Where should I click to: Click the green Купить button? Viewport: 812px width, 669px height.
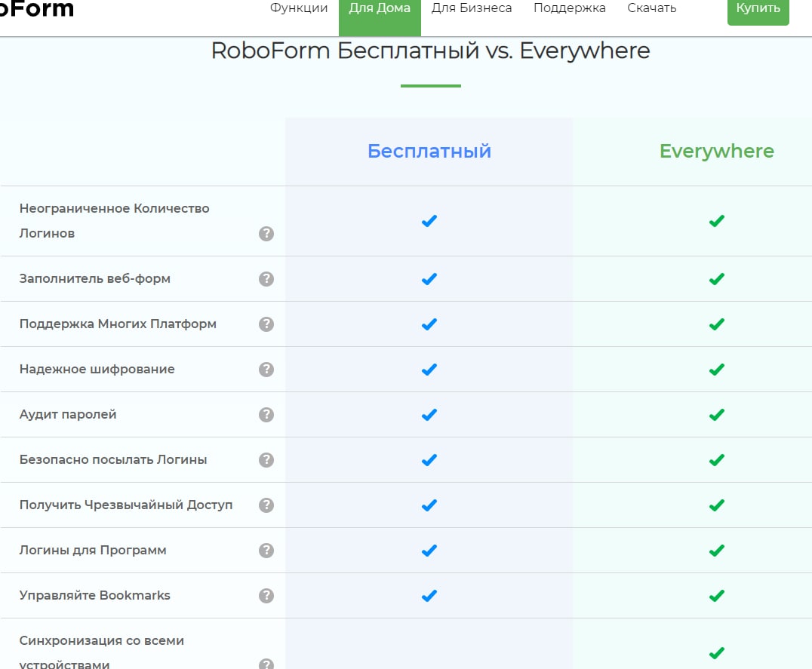click(x=758, y=11)
